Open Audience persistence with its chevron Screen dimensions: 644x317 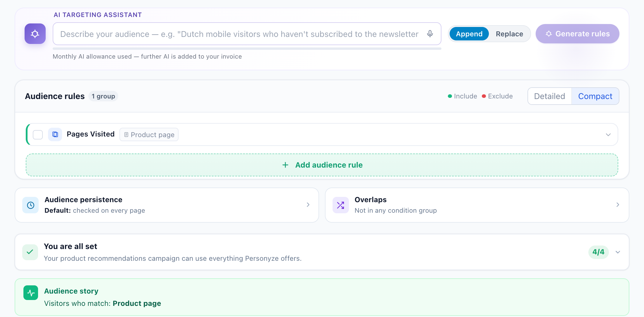[x=308, y=205]
